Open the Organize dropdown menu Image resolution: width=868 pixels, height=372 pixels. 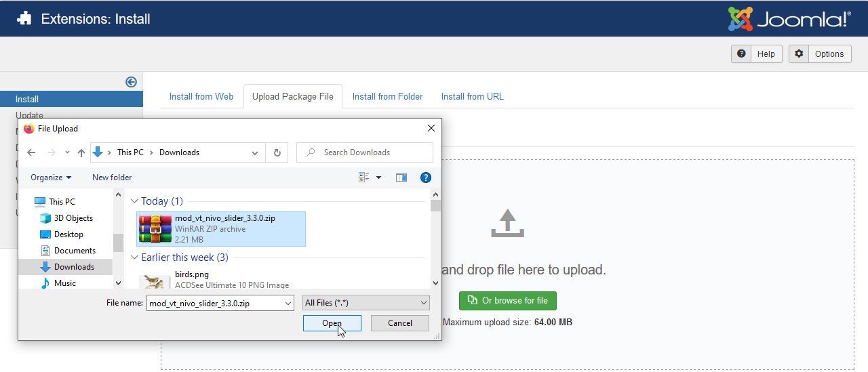click(51, 178)
